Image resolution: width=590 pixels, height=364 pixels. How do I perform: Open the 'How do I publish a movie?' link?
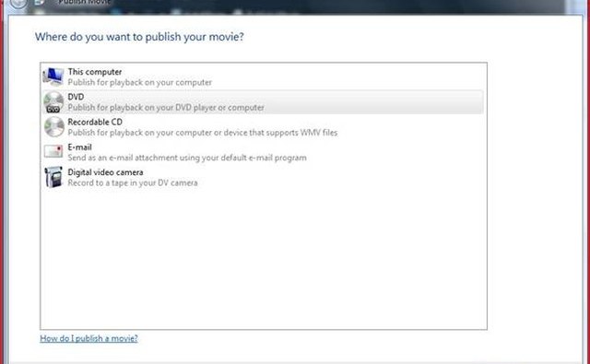tap(88, 338)
